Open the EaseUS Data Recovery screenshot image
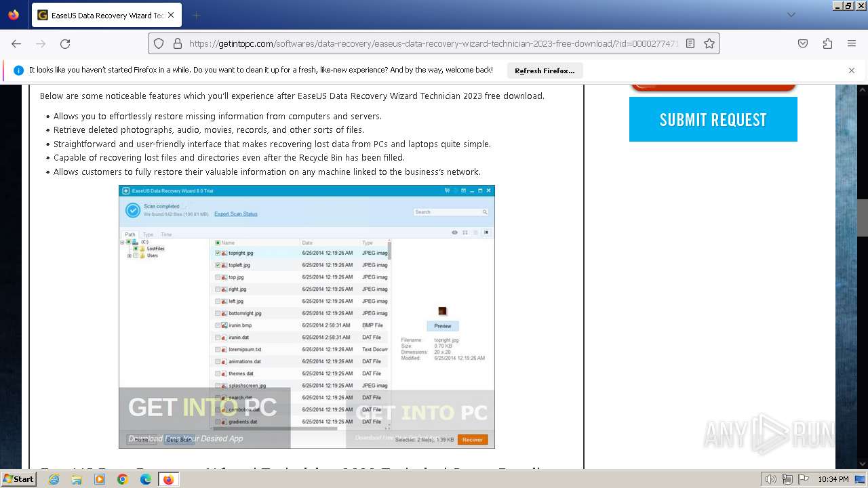The width and height of the screenshot is (868, 488). pos(307,317)
